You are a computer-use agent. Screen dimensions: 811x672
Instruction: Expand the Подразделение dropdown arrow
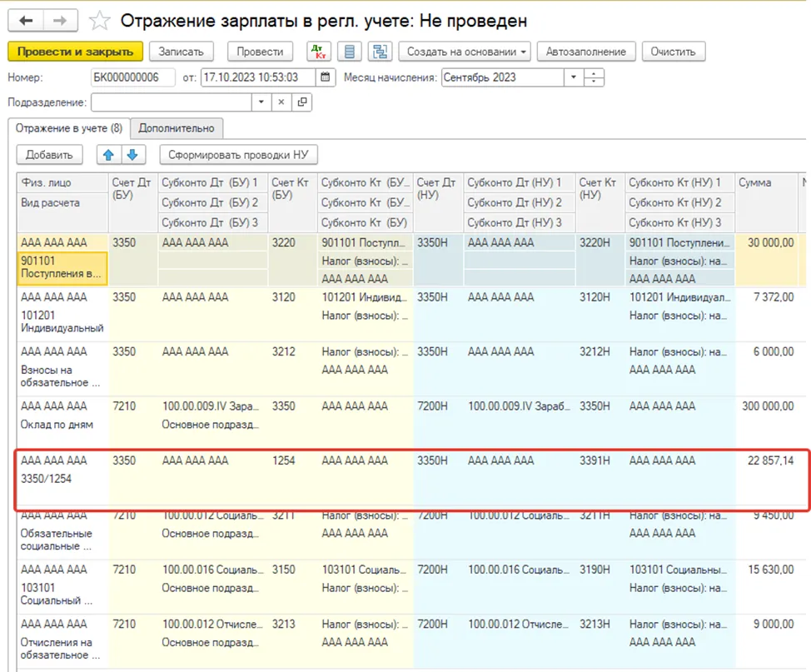[261, 102]
